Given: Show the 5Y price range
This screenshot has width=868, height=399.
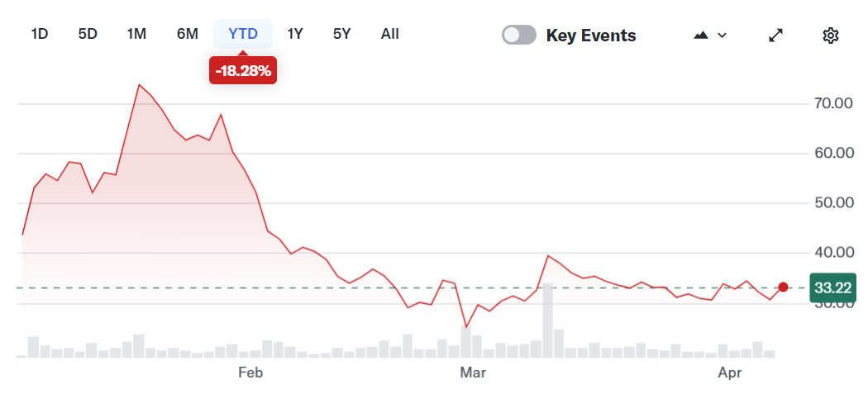Looking at the screenshot, I should point(342,34).
